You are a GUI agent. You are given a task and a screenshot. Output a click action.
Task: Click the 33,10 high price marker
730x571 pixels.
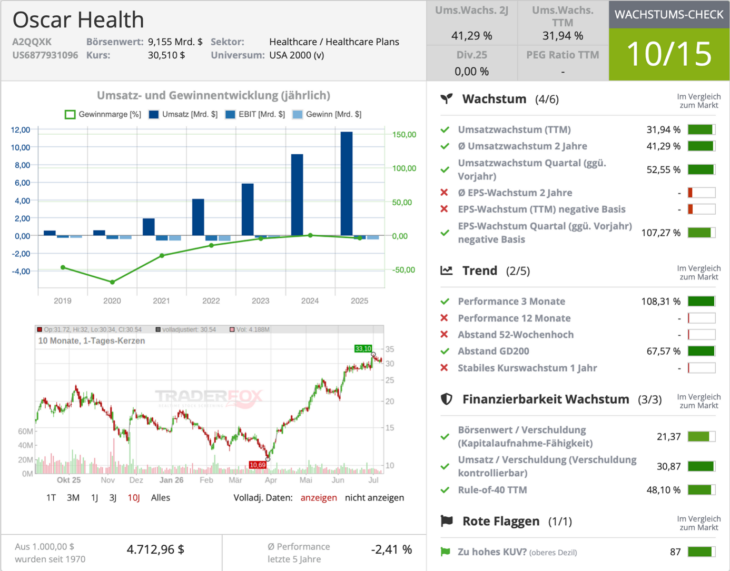[363, 348]
